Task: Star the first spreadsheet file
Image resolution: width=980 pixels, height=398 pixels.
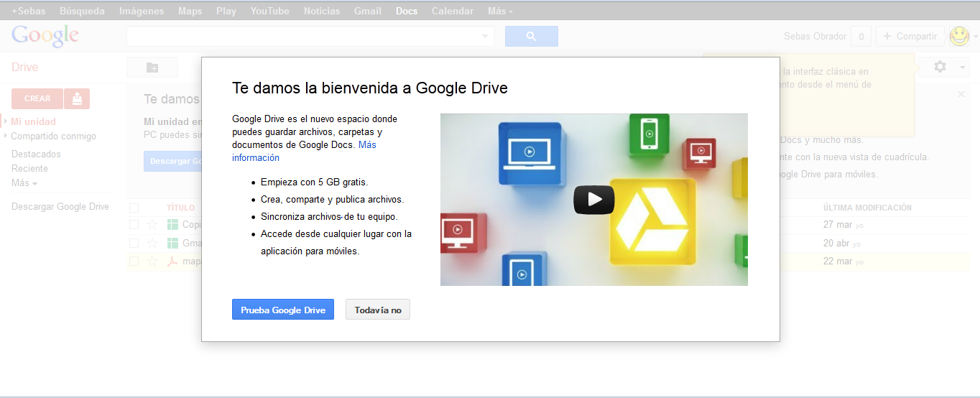Action: pos(152,224)
